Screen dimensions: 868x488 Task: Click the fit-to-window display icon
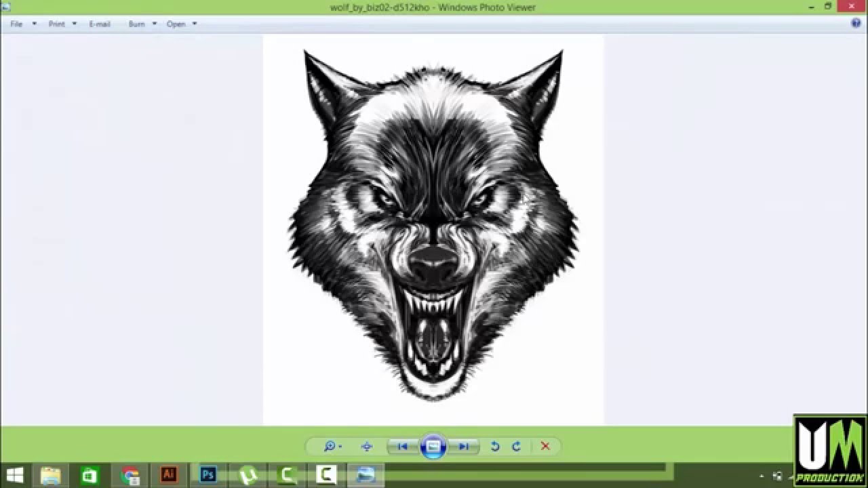pyautogui.click(x=366, y=447)
